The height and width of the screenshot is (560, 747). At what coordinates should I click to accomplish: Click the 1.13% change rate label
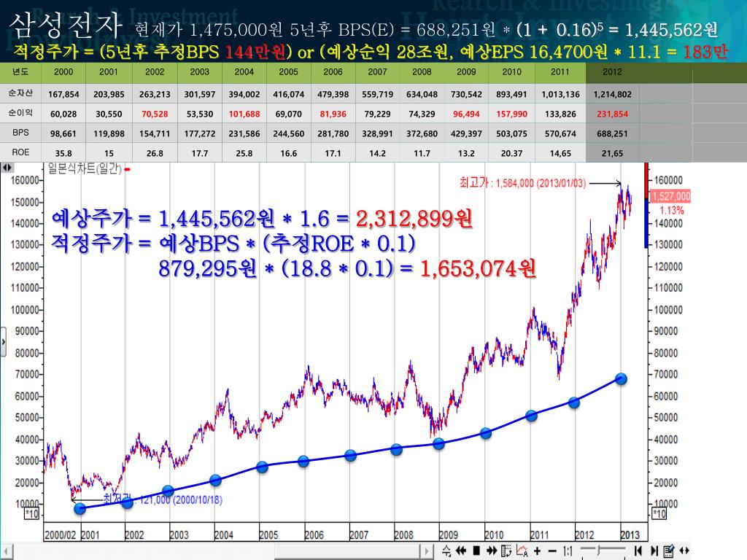[x=672, y=211]
